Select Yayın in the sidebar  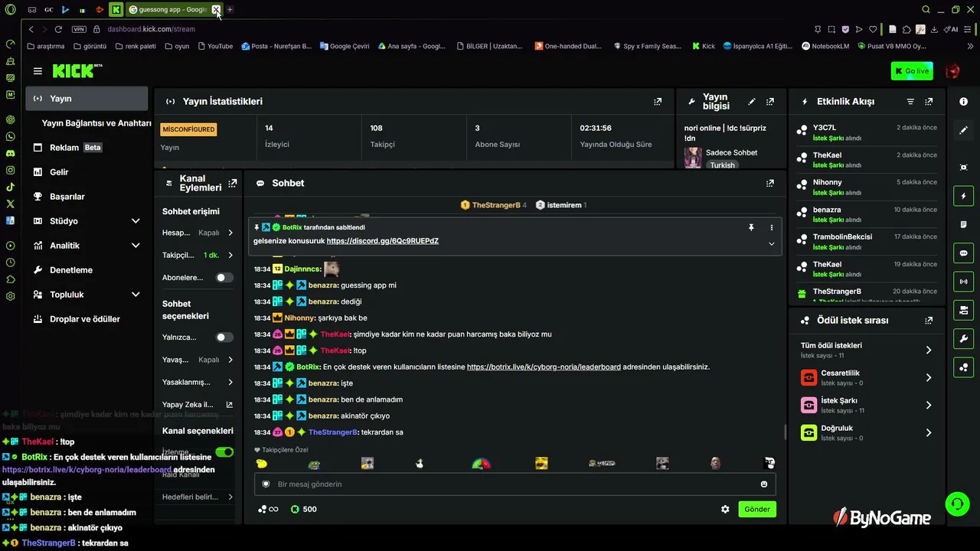(87, 99)
